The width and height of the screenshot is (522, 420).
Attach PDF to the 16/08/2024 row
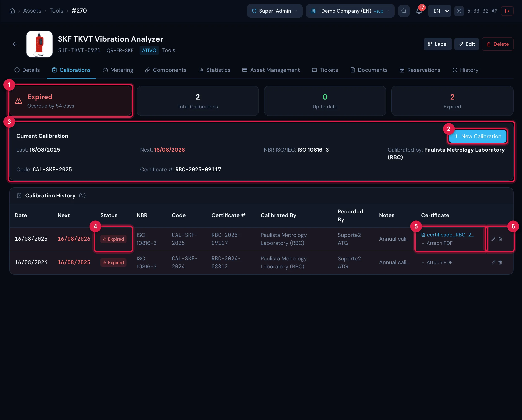click(x=437, y=262)
